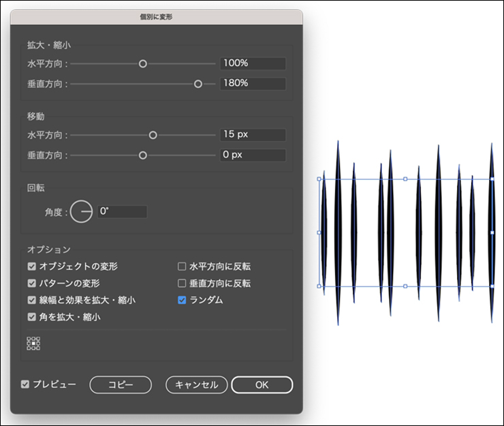The image size is (504, 426).
Task: Toggle パターンの変形 checkbox
Action: [32, 283]
